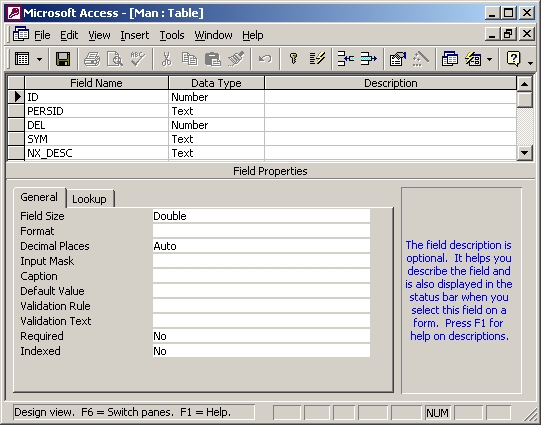Click the Data Type column header

point(217,83)
